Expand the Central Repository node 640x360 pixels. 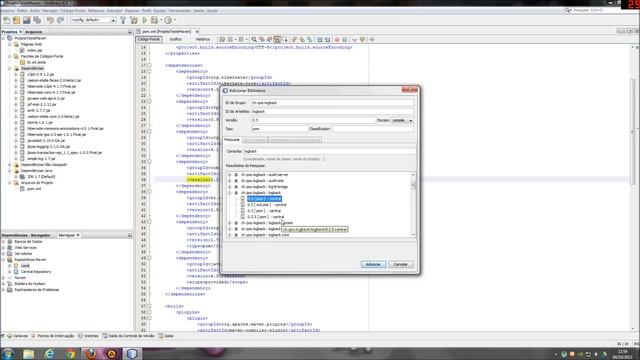tap(10, 272)
